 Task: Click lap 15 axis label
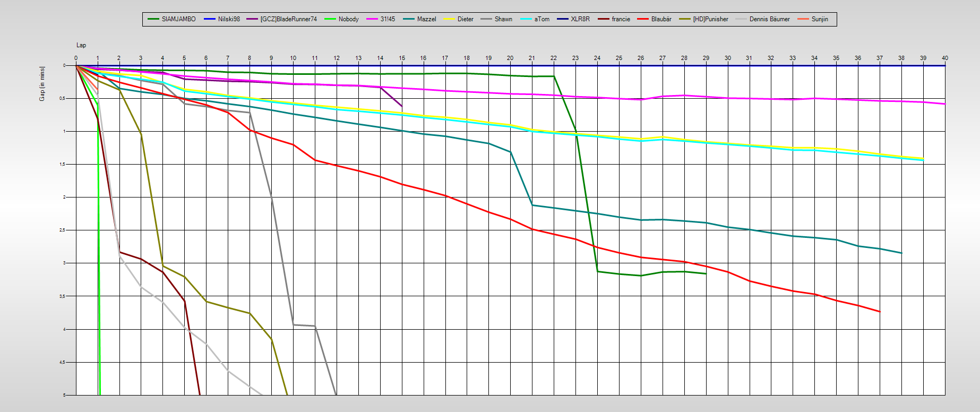click(402, 58)
